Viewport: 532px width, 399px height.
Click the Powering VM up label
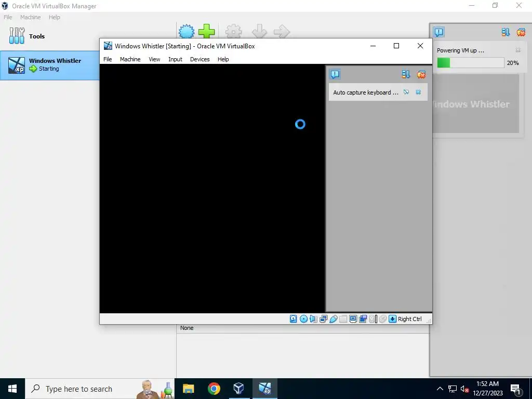[460, 50]
